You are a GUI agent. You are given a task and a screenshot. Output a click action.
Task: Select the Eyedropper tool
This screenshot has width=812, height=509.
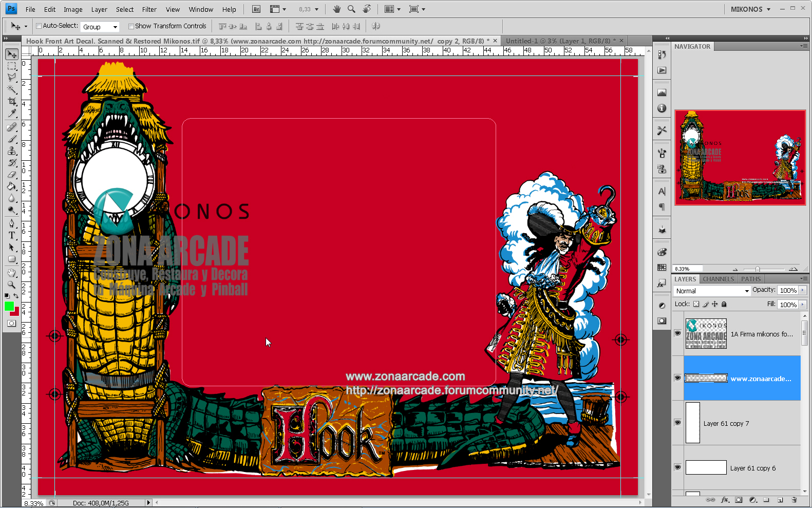tap(12, 113)
